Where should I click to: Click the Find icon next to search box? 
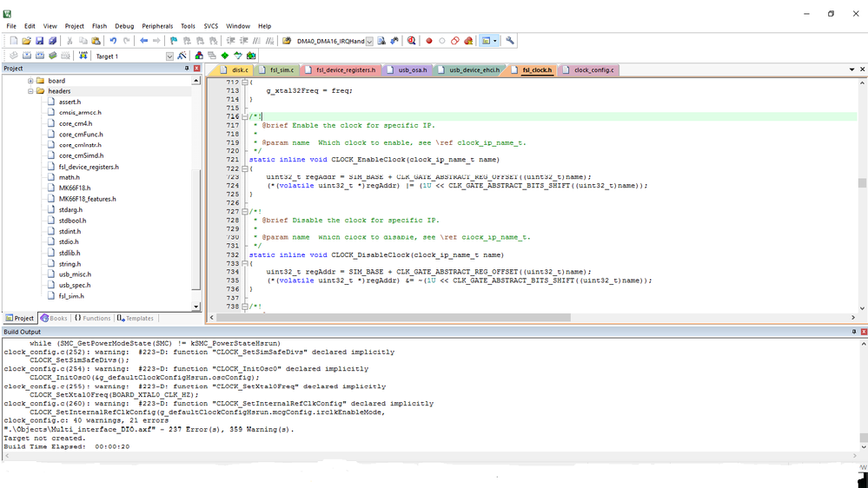pos(381,41)
